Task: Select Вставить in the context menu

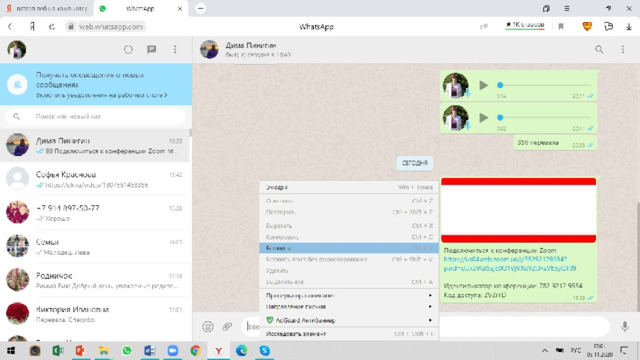Action: pos(349,248)
